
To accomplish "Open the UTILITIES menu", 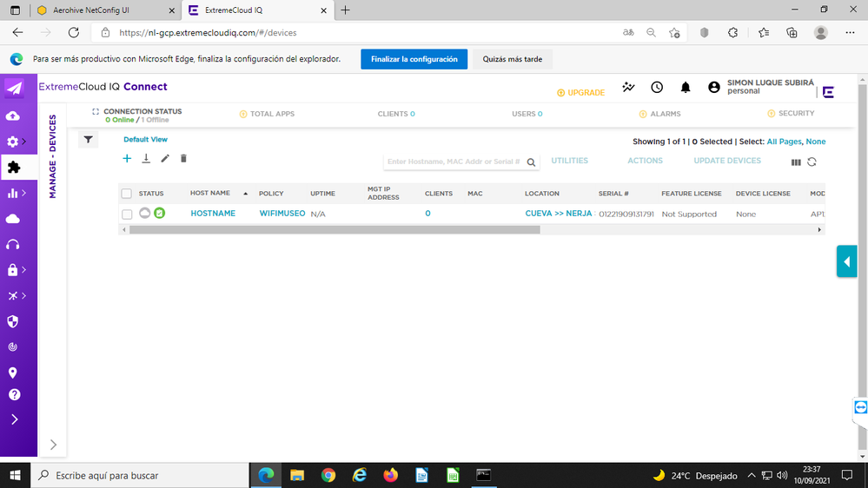I will tap(569, 161).
